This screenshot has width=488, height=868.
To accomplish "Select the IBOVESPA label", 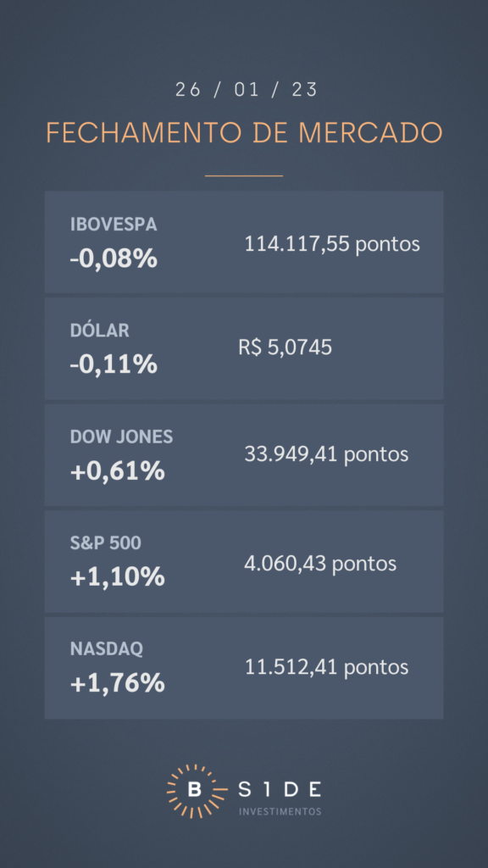I will click(x=114, y=224).
